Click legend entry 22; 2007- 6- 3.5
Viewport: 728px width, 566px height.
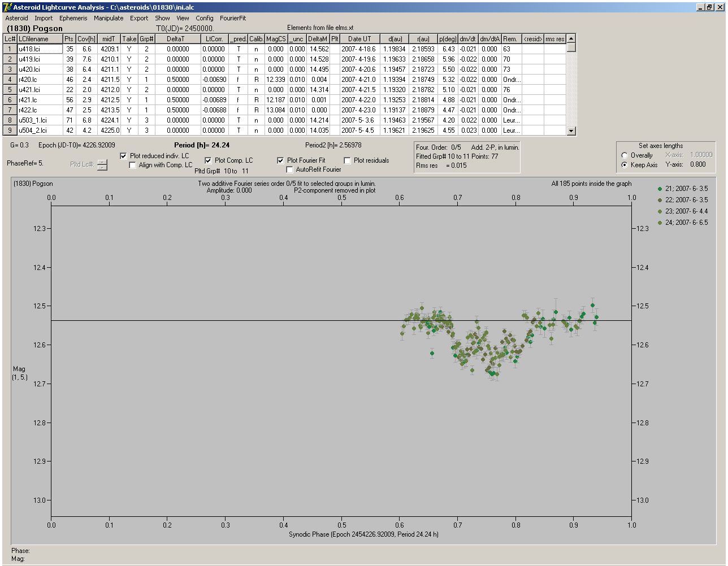pyautogui.click(x=683, y=200)
